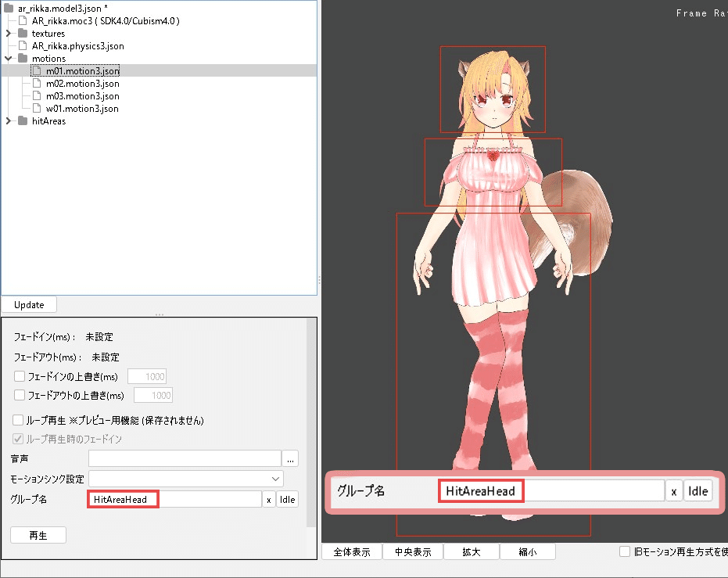The width and height of the screenshot is (728, 578).
Task: Select ar_rikka.model3.json root tree item
Action: (63, 8)
